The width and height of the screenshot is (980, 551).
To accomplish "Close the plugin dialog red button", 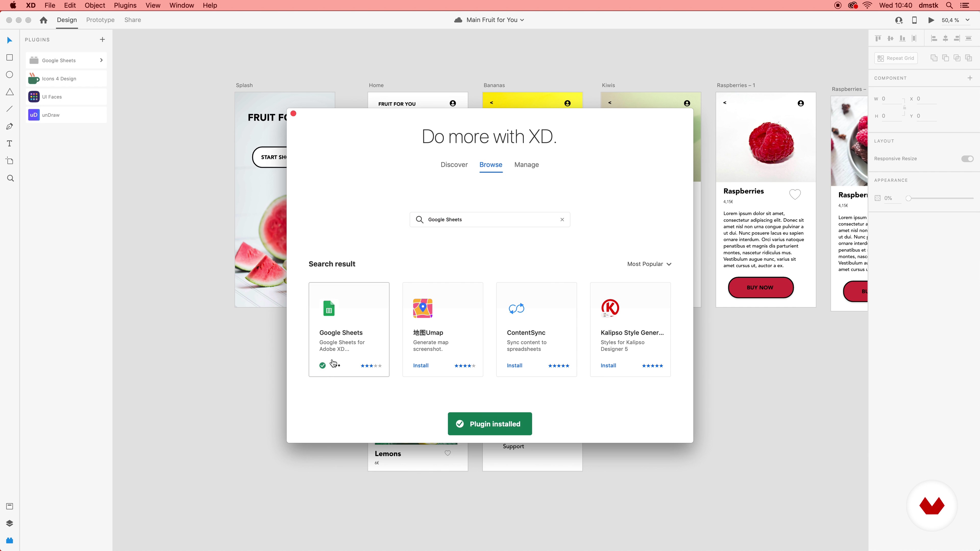I will [293, 113].
